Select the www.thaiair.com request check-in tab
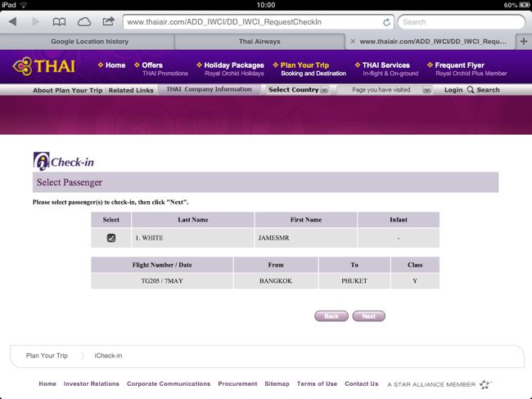Viewport: 532px width, 399px height. 433,42
